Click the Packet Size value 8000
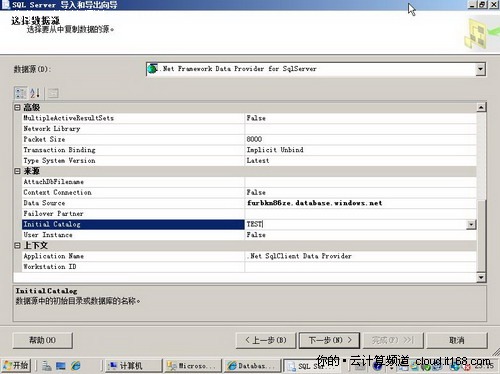500x374 pixels. [254, 139]
